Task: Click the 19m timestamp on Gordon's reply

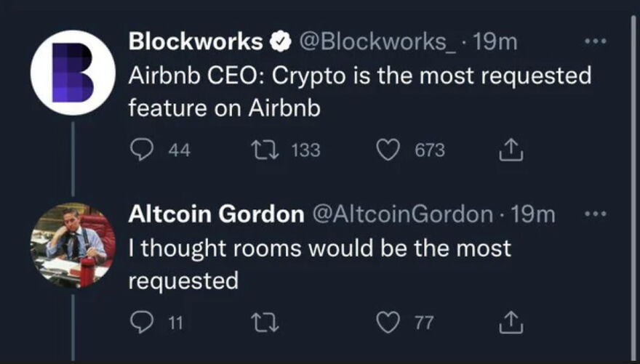Action: pos(533,214)
